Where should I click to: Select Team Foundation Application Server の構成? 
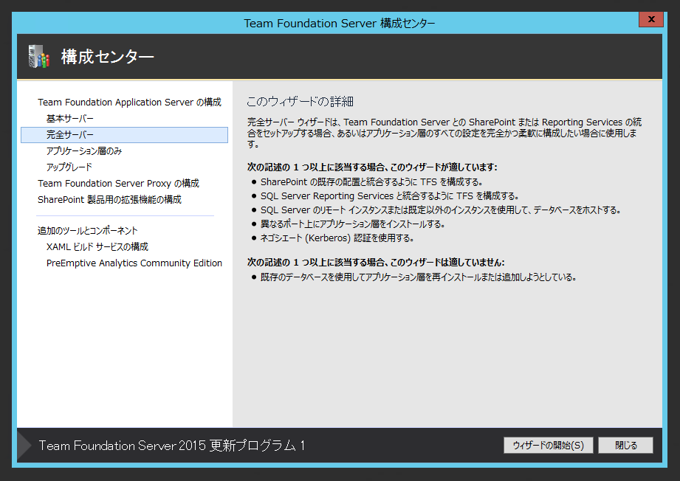coord(129,102)
